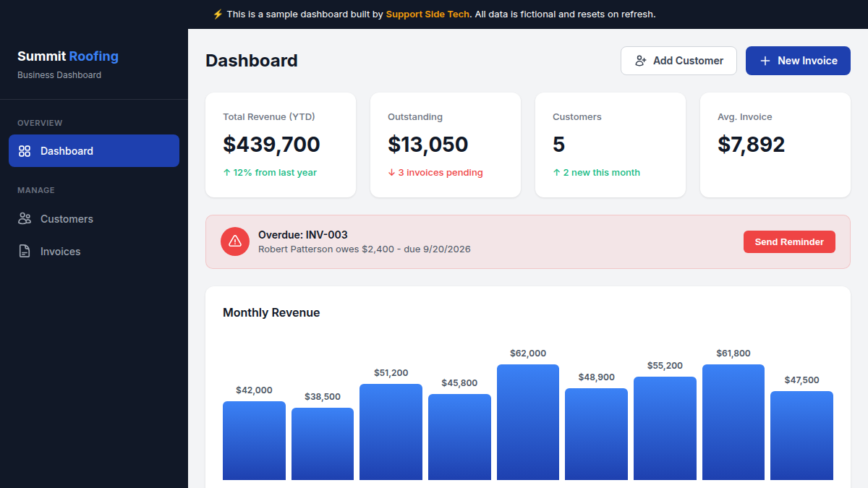
Task: Click the Customers people icon in sidebar
Action: (25, 218)
